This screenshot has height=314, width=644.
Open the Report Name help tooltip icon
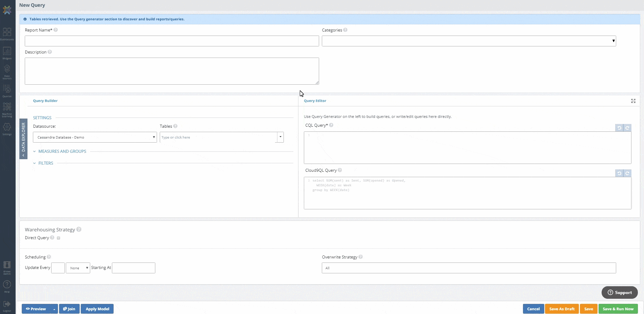tap(56, 30)
